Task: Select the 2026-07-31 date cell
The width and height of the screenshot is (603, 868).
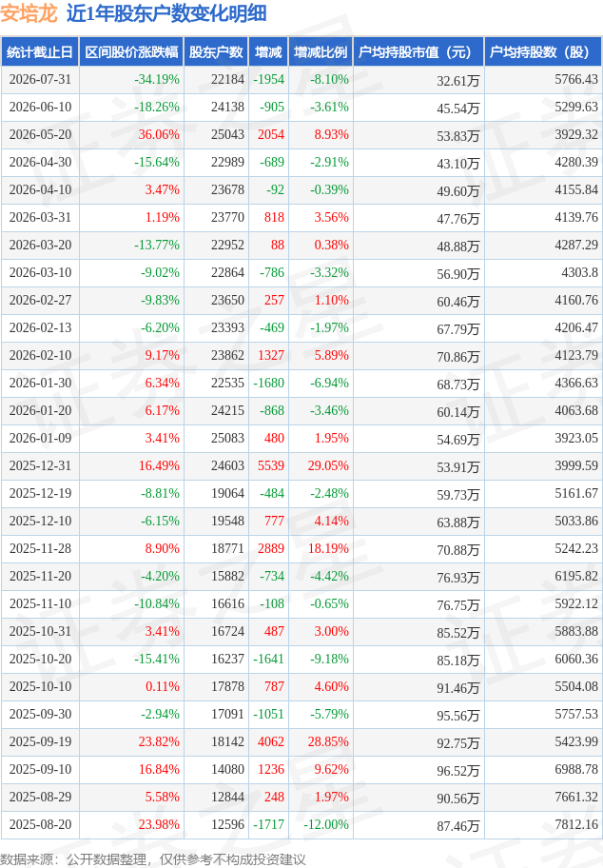Action: point(40,80)
